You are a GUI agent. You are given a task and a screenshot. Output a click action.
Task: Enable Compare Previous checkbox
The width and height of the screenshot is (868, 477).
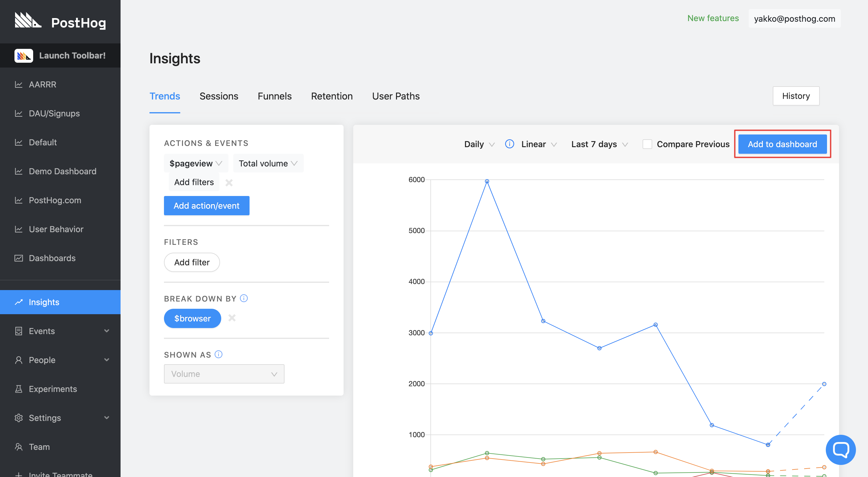coord(647,144)
